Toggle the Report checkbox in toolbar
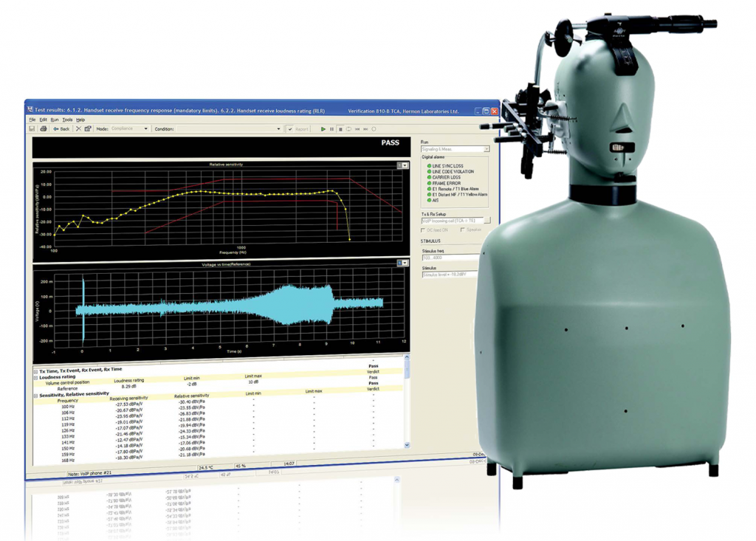The image size is (756, 541). point(289,129)
